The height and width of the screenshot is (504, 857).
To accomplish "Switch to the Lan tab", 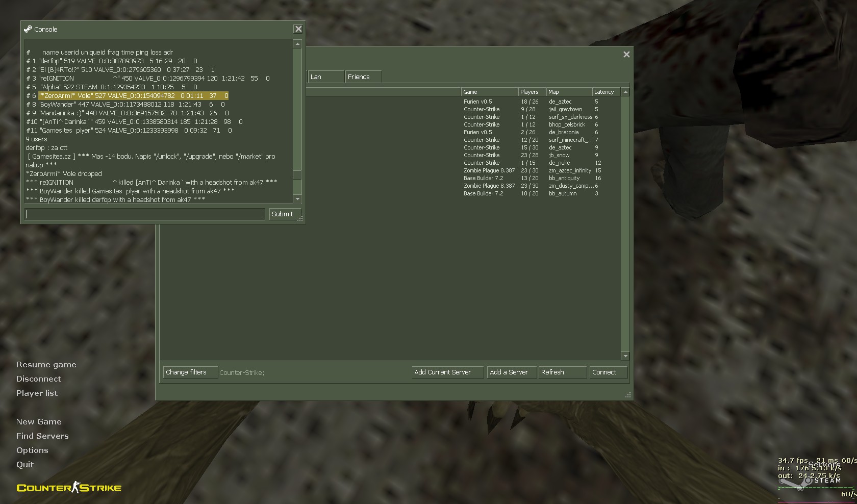I will 326,77.
